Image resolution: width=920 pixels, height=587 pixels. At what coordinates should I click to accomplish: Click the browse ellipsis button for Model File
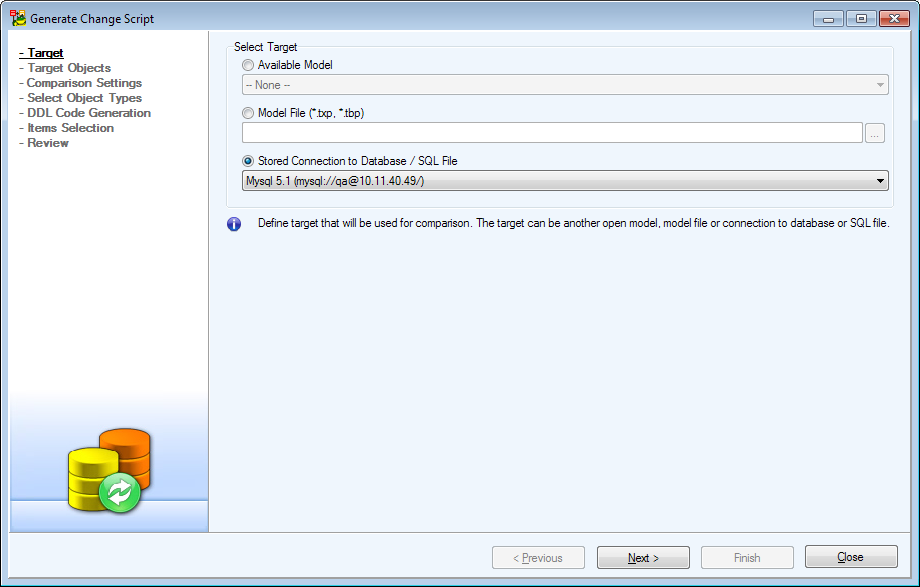pos(875,133)
